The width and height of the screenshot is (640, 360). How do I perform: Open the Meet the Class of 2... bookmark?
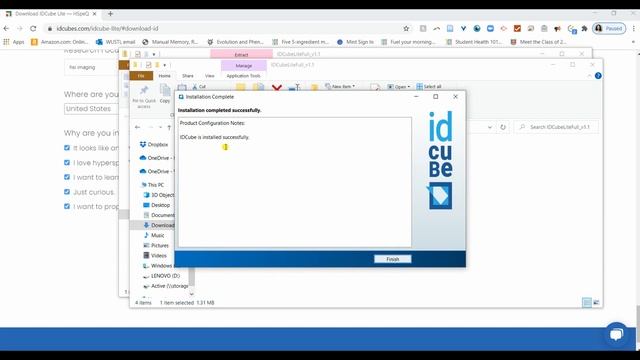coord(538,42)
